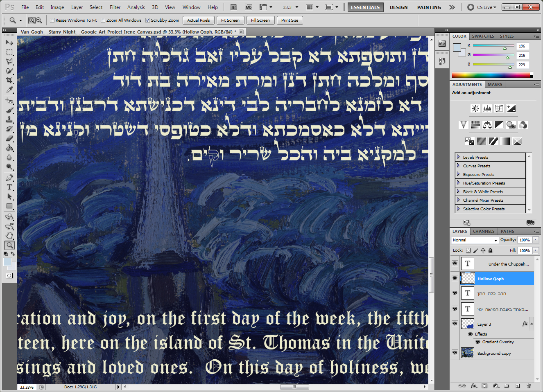Select the Hand tool
The height and width of the screenshot is (392, 543).
click(x=9, y=236)
